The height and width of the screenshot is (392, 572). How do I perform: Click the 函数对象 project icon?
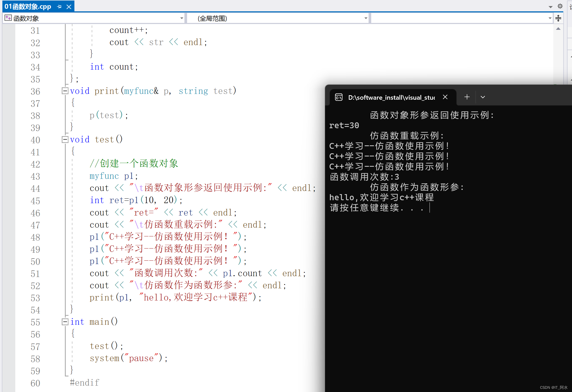[x=8, y=18]
